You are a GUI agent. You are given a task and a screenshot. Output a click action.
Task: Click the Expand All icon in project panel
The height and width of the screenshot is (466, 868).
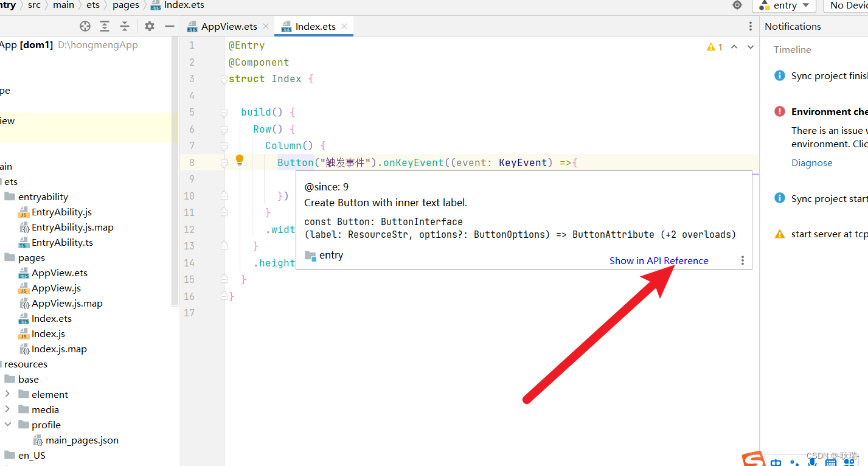click(105, 26)
